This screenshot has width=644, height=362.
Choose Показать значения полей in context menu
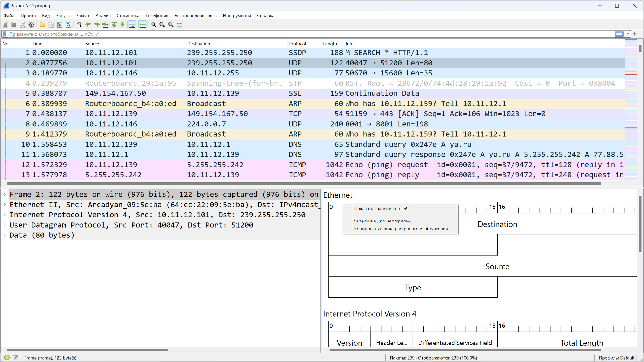401,209
